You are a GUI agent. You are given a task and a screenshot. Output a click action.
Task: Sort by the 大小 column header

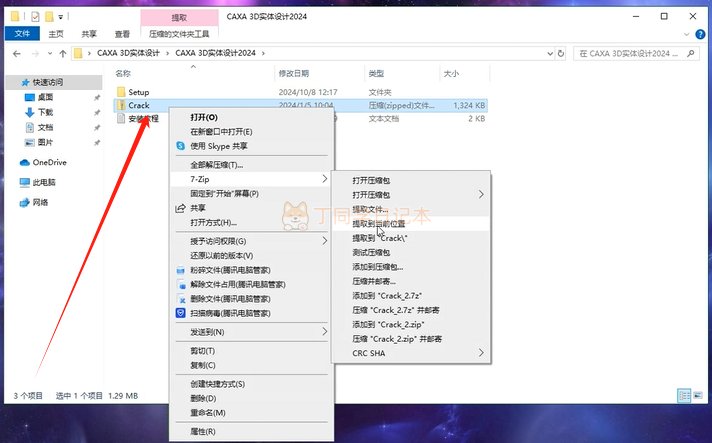(451, 74)
